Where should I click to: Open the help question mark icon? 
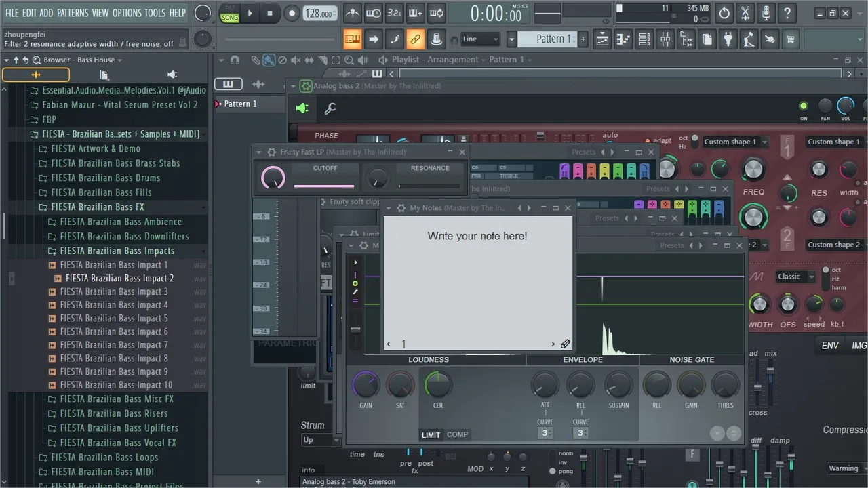click(787, 13)
